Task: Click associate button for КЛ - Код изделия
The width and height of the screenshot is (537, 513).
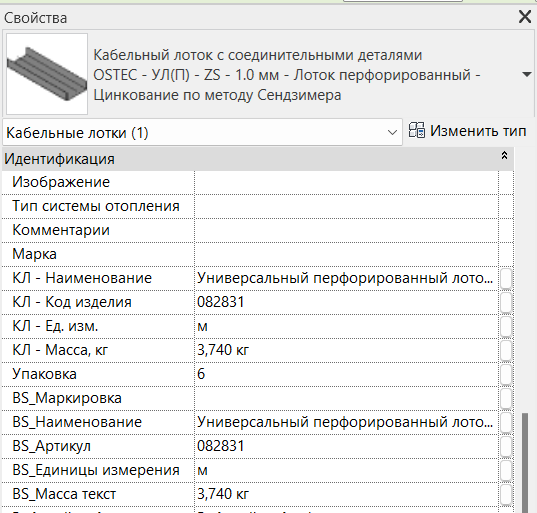Action: (x=506, y=303)
